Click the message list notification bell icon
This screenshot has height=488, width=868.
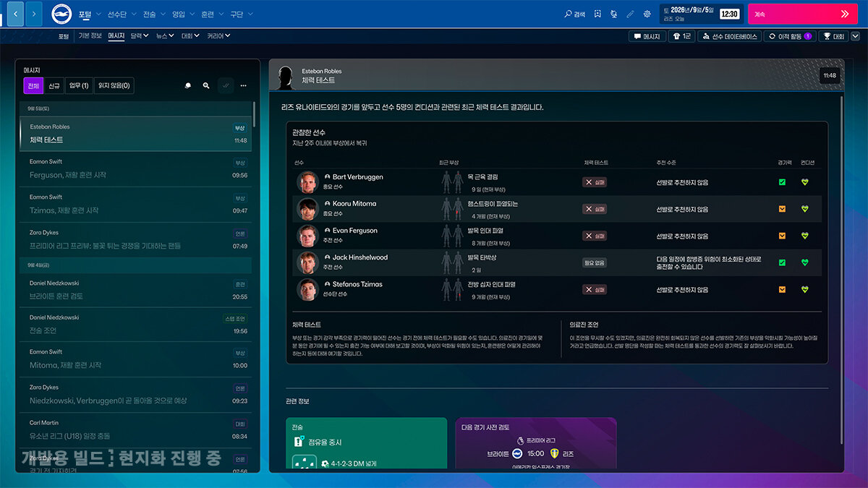[x=188, y=85]
